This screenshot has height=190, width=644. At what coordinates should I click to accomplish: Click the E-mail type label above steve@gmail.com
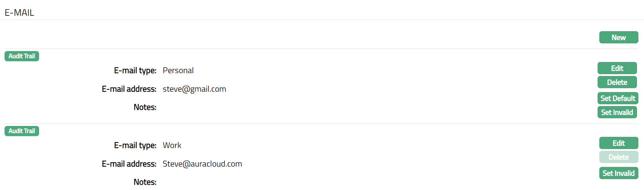tap(135, 70)
